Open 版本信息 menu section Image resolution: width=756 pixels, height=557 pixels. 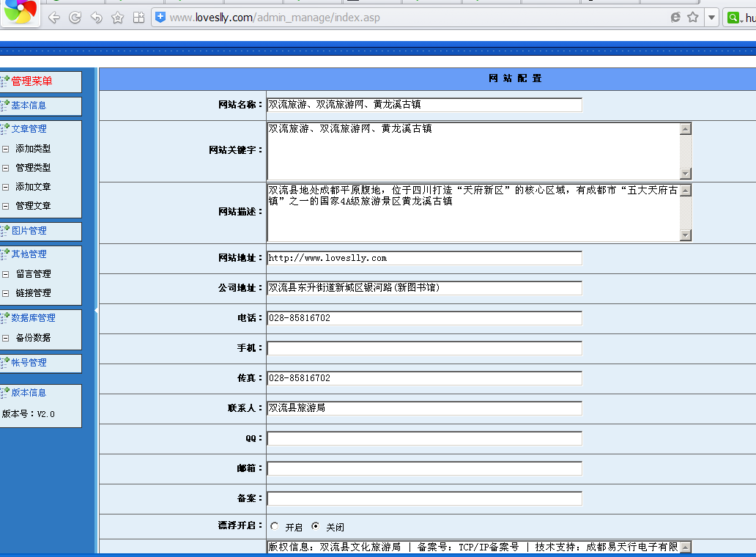(29, 393)
